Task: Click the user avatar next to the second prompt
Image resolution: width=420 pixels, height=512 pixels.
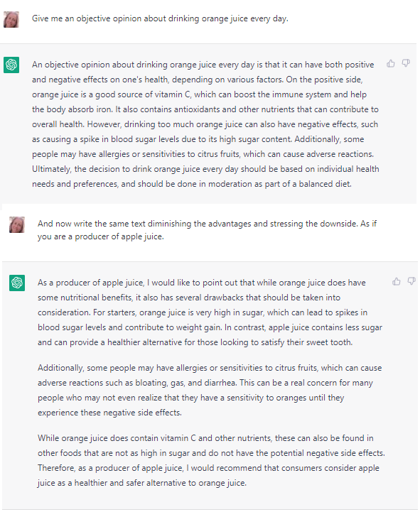Action: (17, 224)
